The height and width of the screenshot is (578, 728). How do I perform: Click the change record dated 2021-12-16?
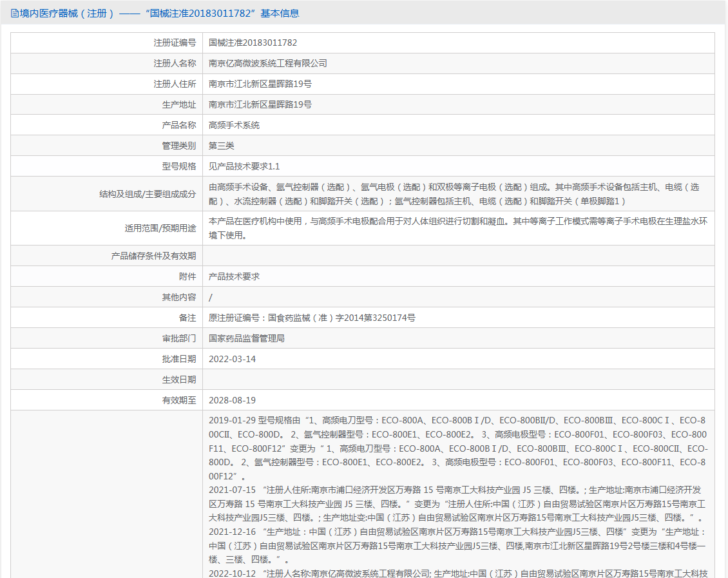tap(457, 546)
